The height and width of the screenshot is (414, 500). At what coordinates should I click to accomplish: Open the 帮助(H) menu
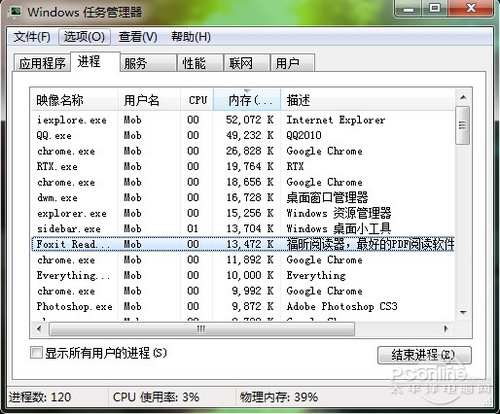tap(191, 37)
